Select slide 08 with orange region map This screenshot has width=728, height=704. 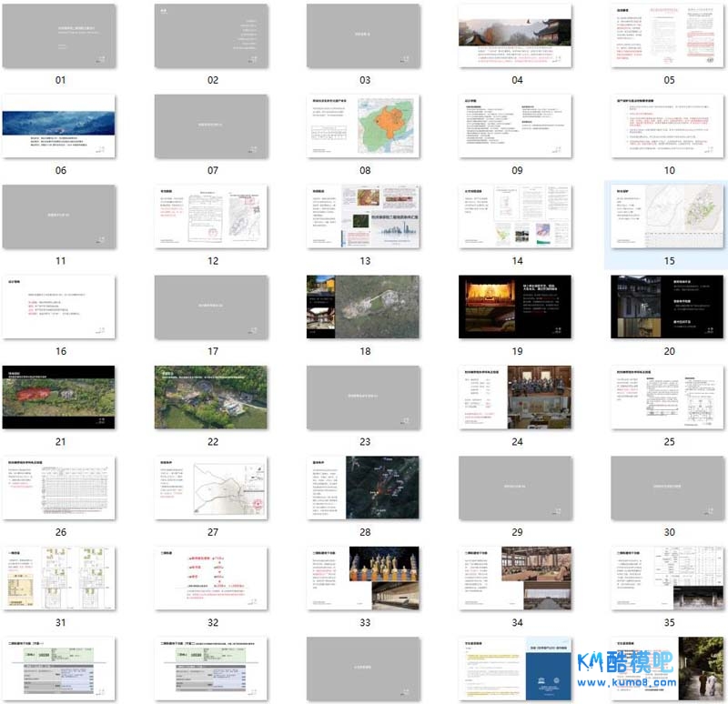point(363,126)
